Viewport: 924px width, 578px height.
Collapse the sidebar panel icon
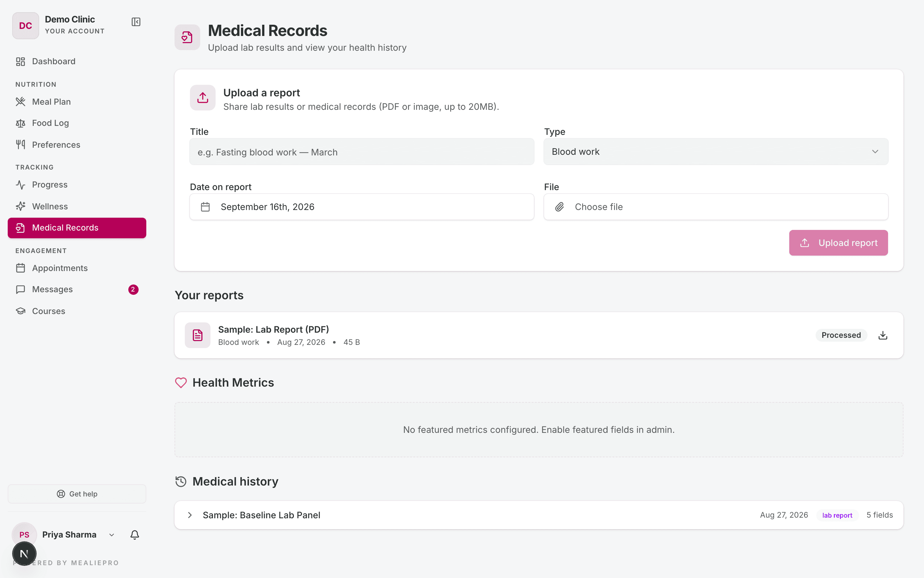point(136,22)
